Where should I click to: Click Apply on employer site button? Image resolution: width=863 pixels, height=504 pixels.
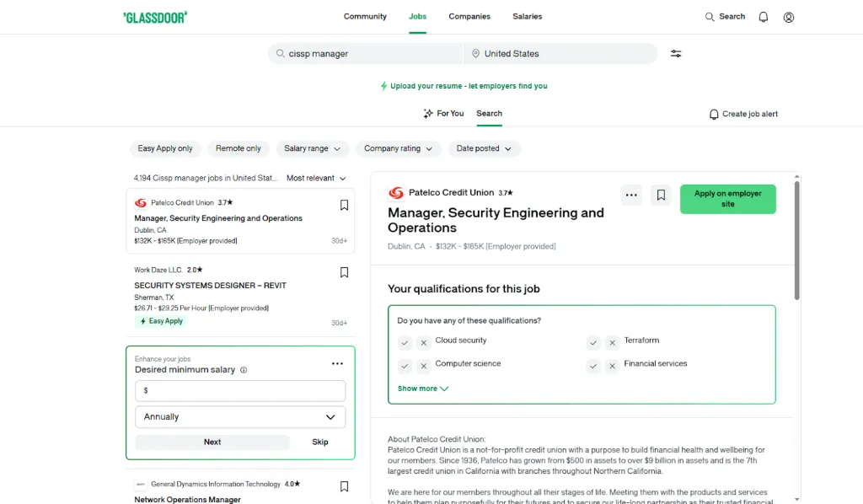[727, 199]
